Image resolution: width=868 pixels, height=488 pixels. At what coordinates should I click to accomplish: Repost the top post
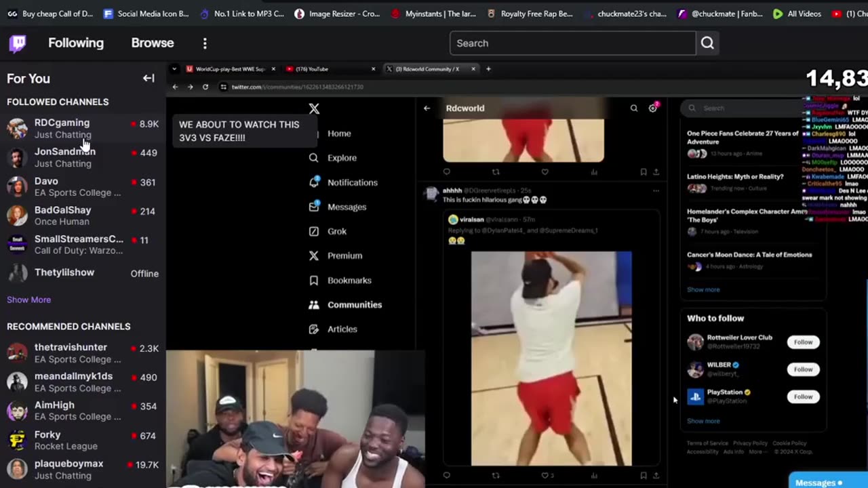496,172
